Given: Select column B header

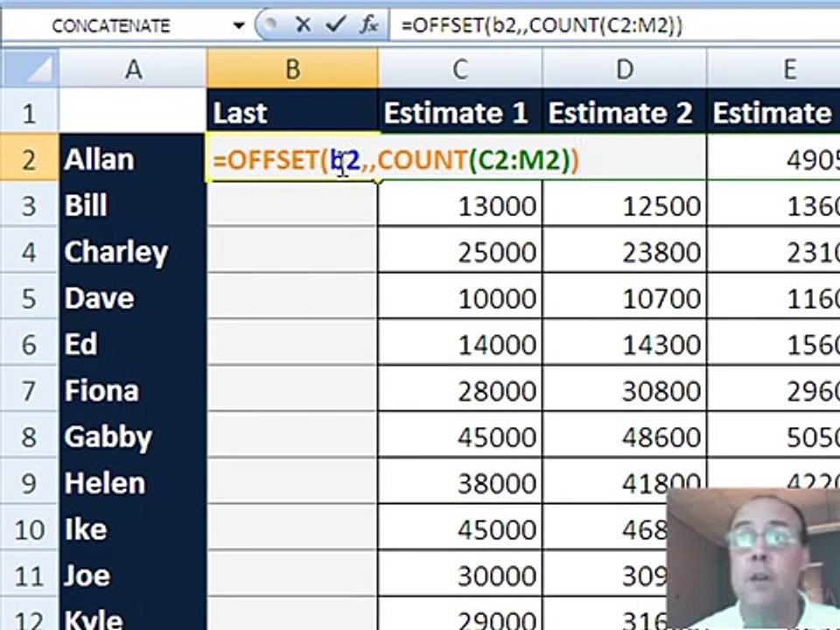Looking at the screenshot, I should (292, 69).
